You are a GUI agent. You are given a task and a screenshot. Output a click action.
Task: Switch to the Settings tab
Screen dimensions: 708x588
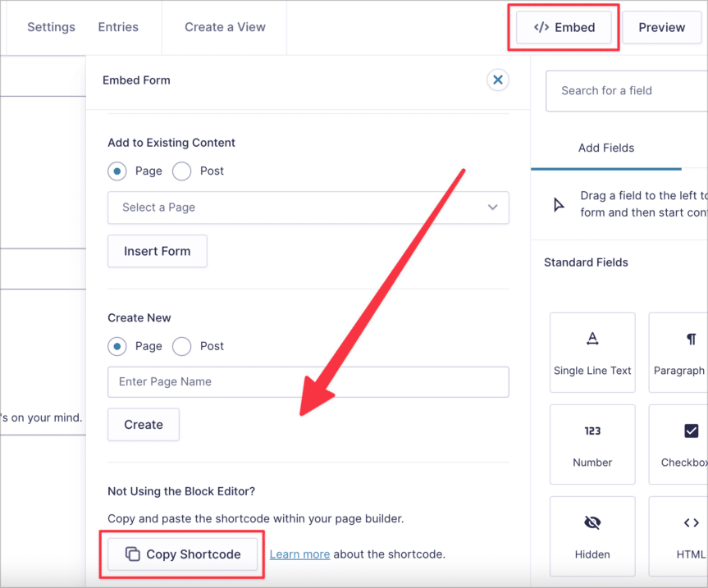pos(51,27)
